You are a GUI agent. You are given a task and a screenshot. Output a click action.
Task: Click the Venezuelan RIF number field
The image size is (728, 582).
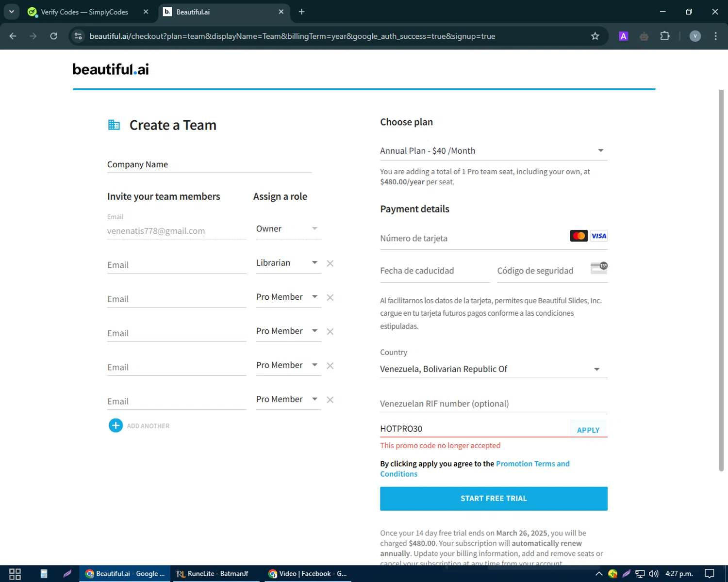[x=494, y=404]
